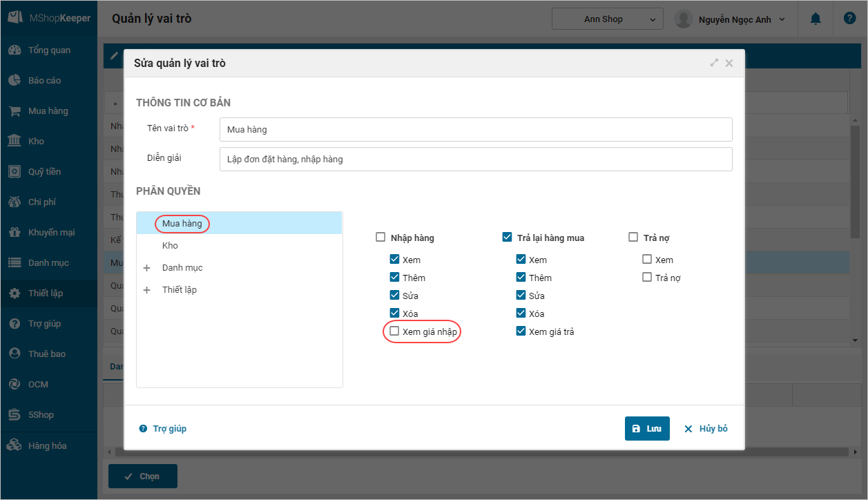Click the expand dialog icon
The width and height of the screenshot is (868, 500).
tap(714, 63)
